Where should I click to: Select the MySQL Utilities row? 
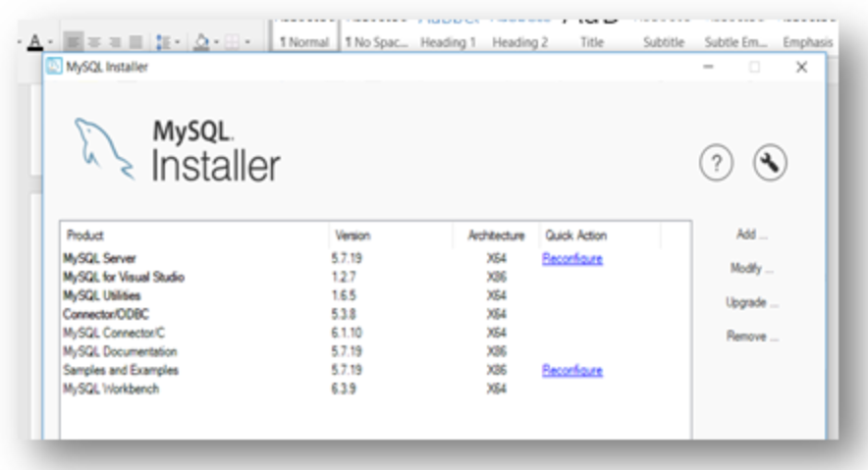pyautogui.click(x=375, y=295)
